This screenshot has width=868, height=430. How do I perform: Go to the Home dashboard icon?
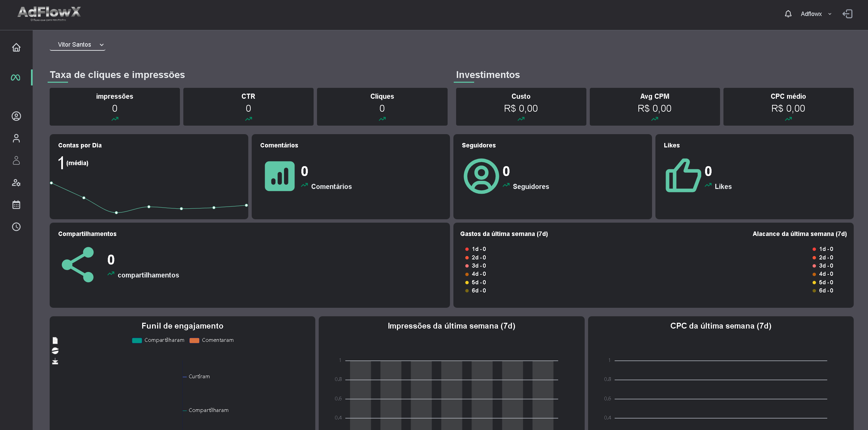click(x=16, y=47)
